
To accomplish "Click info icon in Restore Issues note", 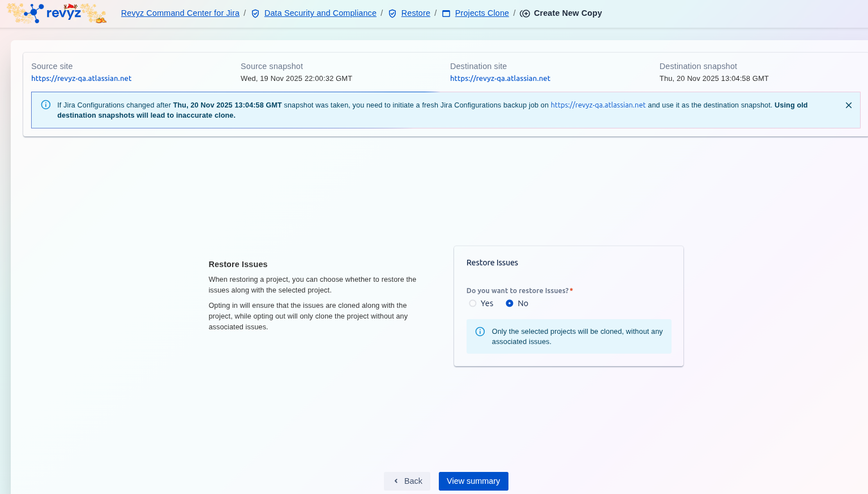I will [480, 332].
